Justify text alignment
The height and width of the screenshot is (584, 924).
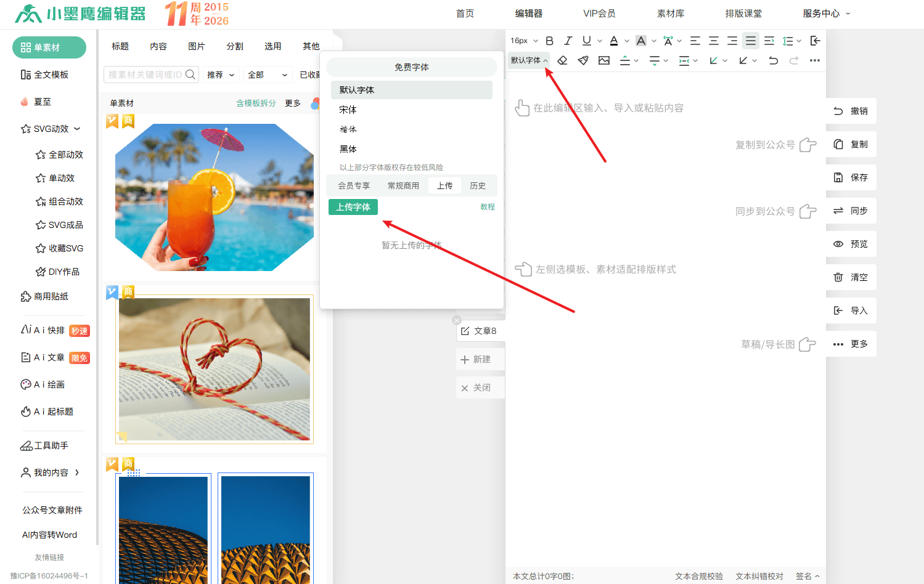751,41
